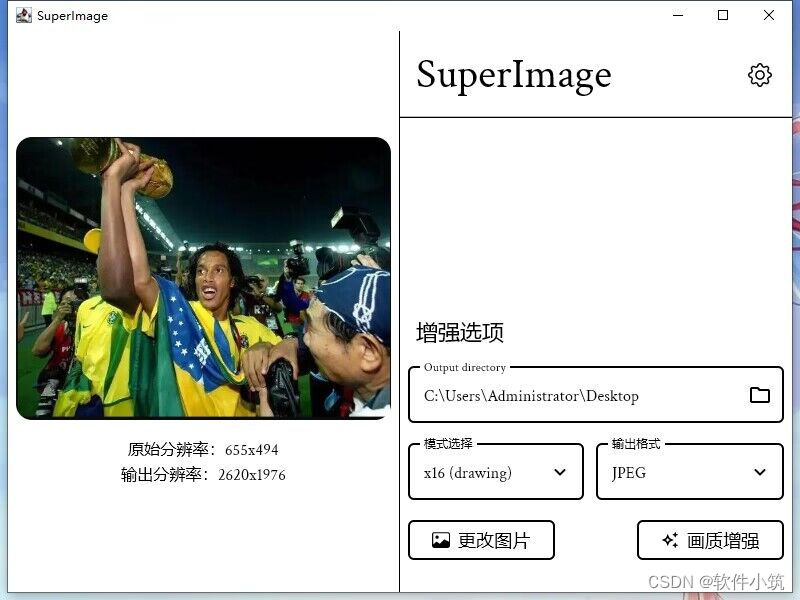The width and height of the screenshot is (800, 600).
Task: Select the gear icon to open preferences
Action: point(759,74)
